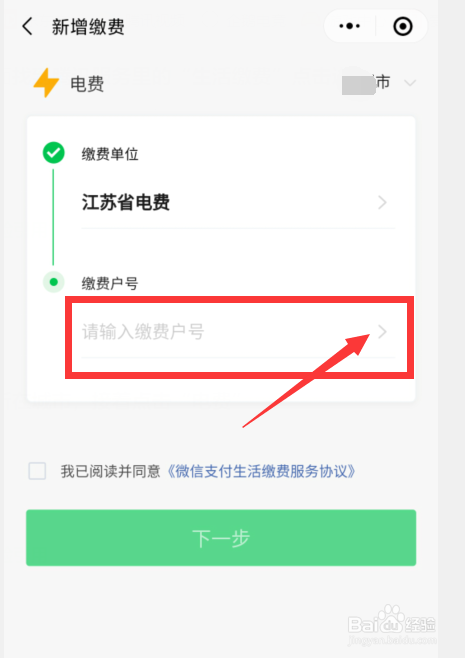Image resolution: width=465 pixels, height=658 pixels.
Task: Tap the yellow lightning electricity icon
Action: click(46, 83)
